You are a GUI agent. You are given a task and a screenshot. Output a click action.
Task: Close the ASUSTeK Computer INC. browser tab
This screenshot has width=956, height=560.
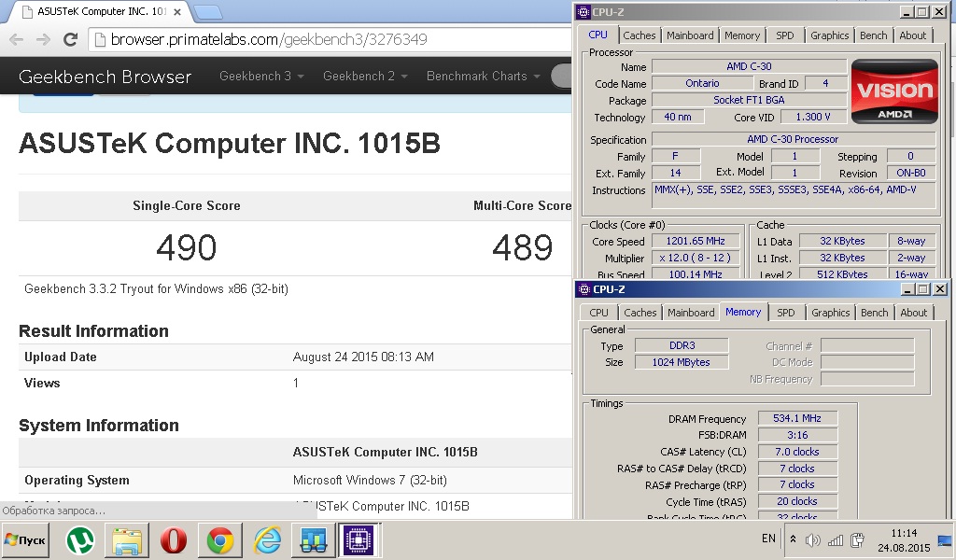click(177, 11)
